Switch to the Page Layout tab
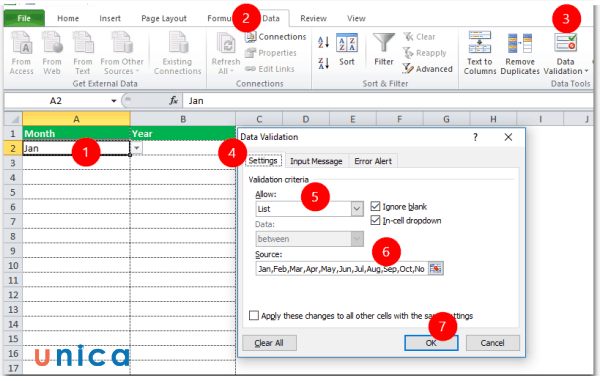Screen dimensions: 600x381 point(164,18)
